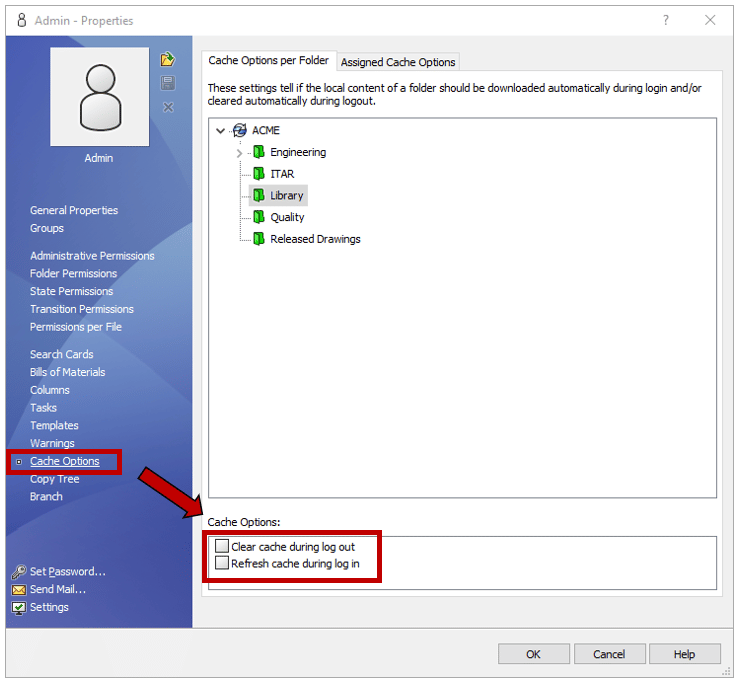Select the Quality folder label

click(287, 217)
